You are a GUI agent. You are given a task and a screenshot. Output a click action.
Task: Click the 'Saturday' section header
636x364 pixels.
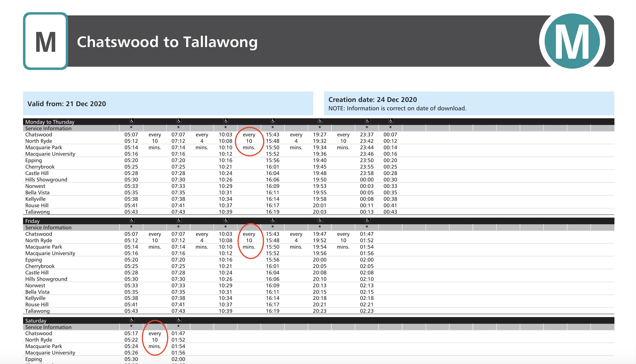tap(36, 321)
